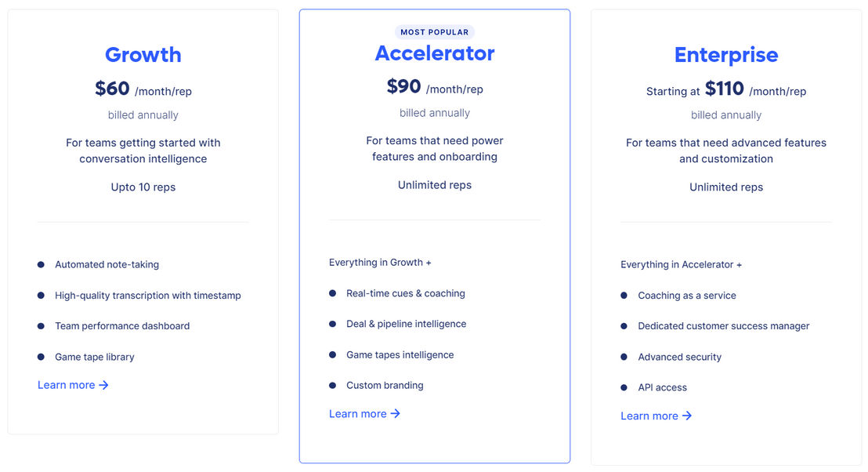The height and width of the screenshot is (472, 868).
Task: Click Team performance dashboard feature text
Action: click(x=122, y=326)
